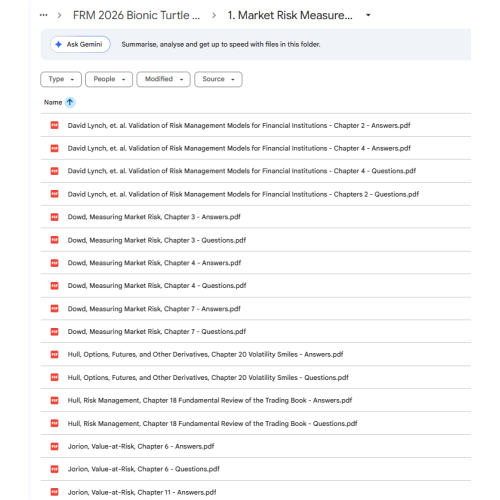
Task: Click PDF icon of Jorion Chapter 11 - Answers.pdf
Action: 55,492
